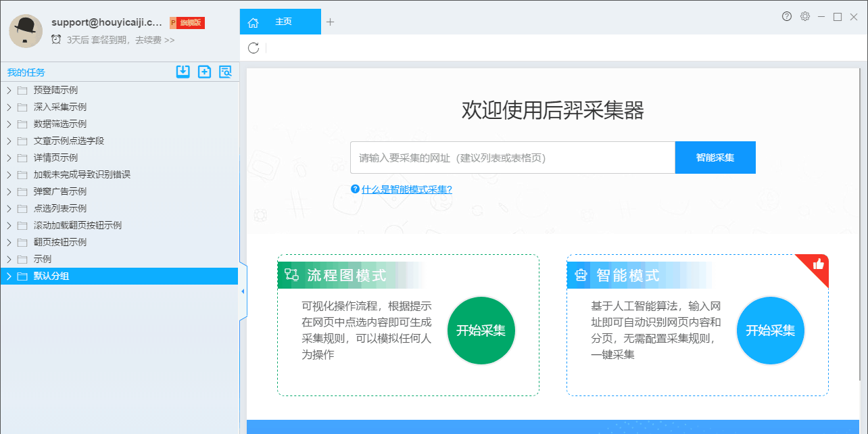868x434 pixels.
Task: Select the 示例 row
Action: [119, 259]
